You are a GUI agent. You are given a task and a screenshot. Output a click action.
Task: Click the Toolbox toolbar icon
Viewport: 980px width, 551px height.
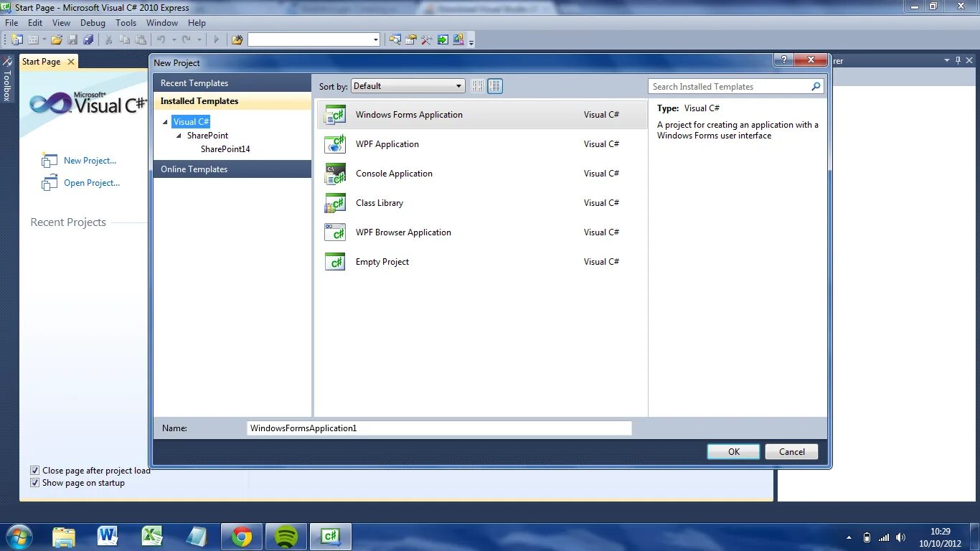(x=427, y=40)
